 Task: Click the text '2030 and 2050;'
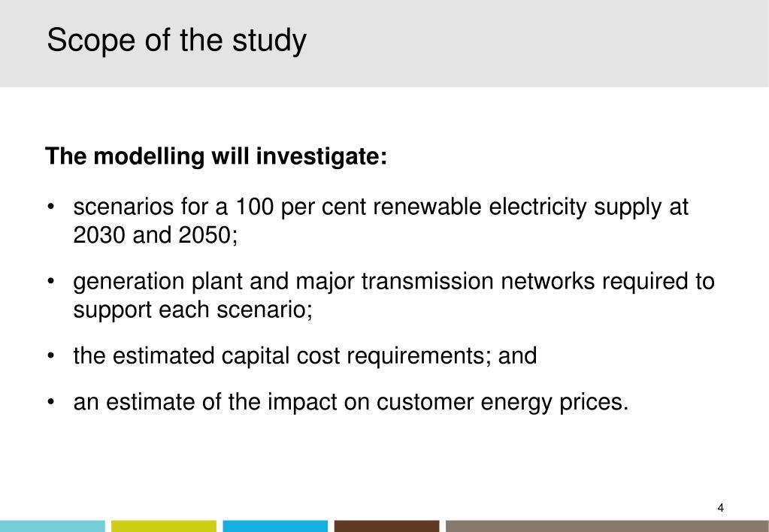click(156, 235)
